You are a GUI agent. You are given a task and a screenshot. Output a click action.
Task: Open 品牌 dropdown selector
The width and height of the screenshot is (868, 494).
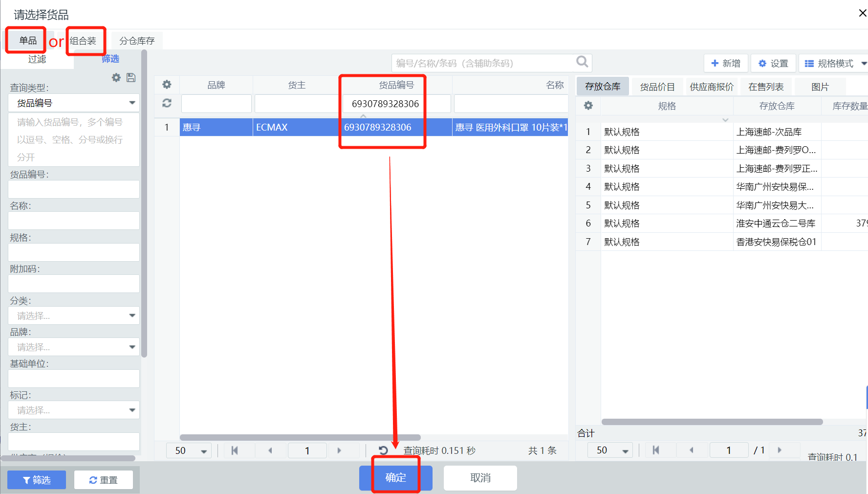click(74, 347)
